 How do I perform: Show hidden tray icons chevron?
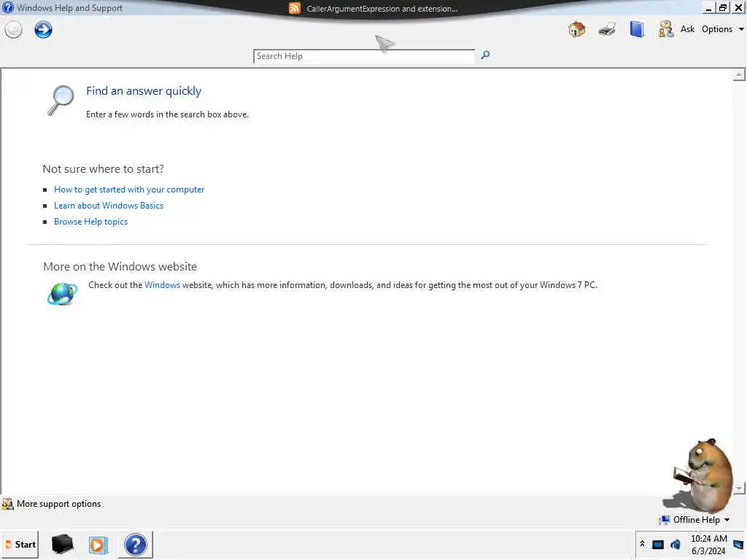[x=642, y=544]
